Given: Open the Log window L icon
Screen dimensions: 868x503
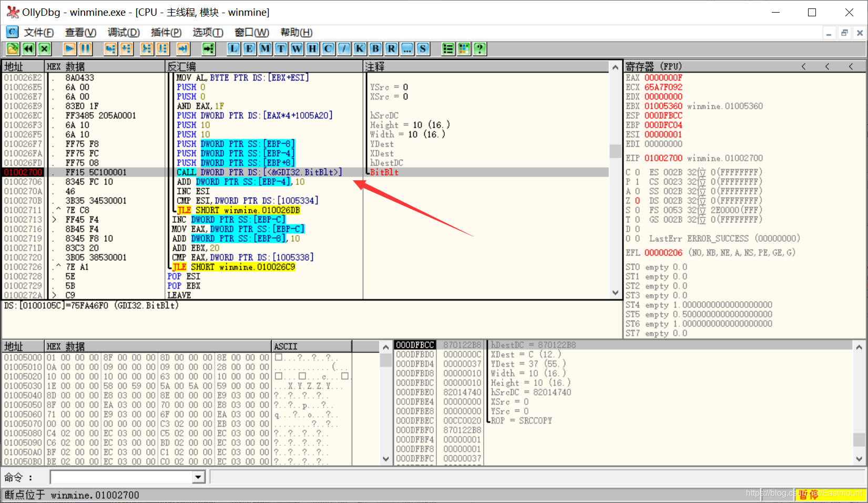Looking at the screenshot, I should tap(233, 49).
